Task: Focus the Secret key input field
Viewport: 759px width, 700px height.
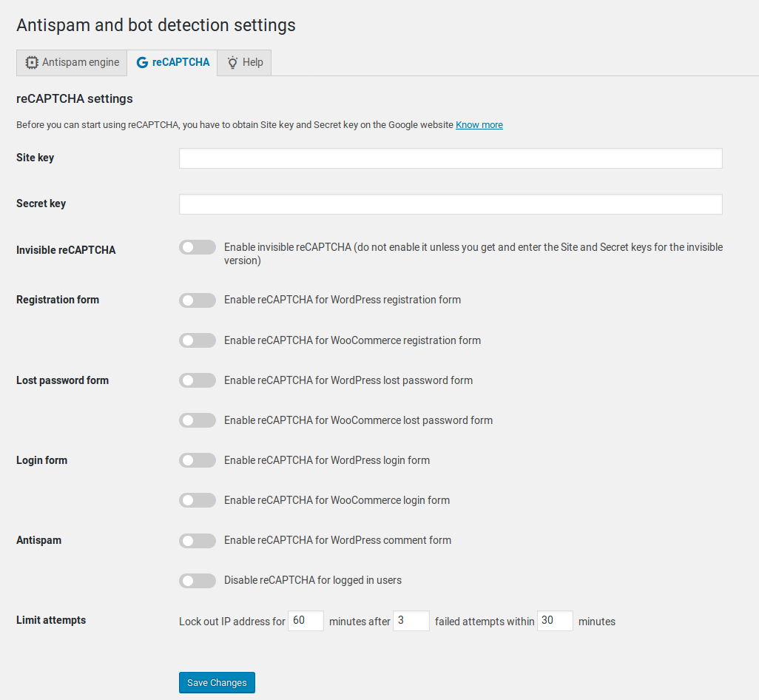Action: tap(450, 204)
